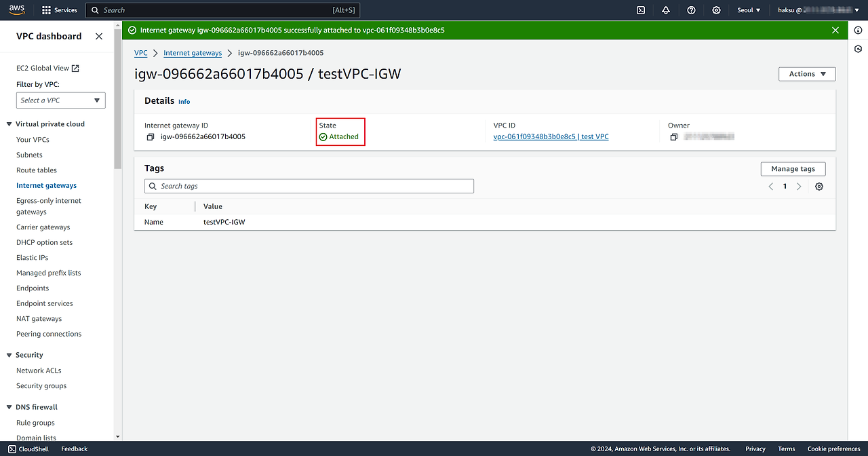Open the help question mark icon
Screen dimensions: 868x456
pyautogui.click(x=691, y=10)
